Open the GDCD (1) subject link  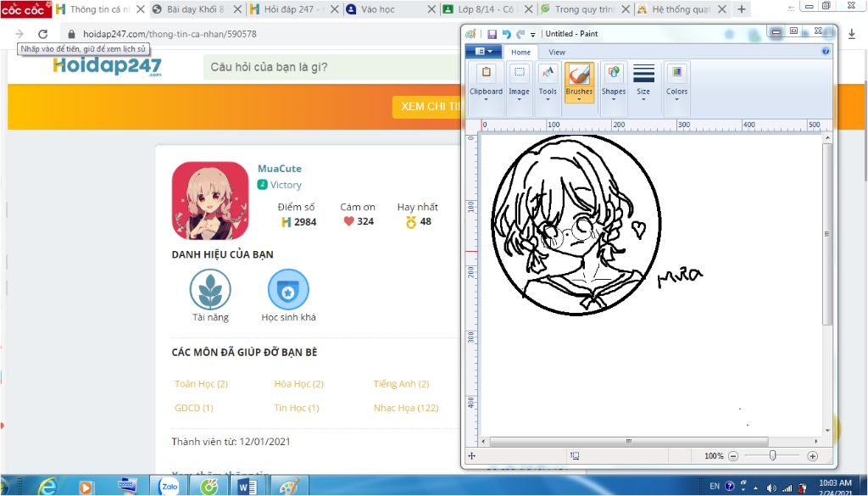pos(194,408)
